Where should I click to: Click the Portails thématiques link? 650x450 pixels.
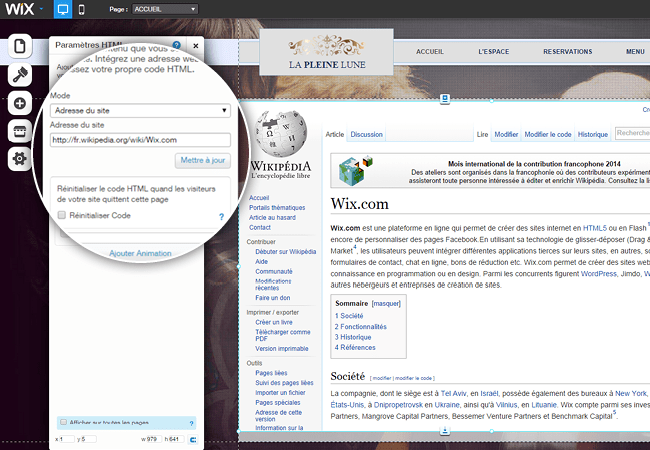coord(277,208)
